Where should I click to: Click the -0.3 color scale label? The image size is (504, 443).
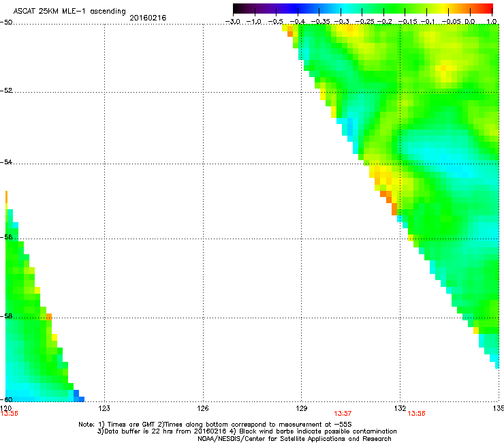click(x=341, y=22)
